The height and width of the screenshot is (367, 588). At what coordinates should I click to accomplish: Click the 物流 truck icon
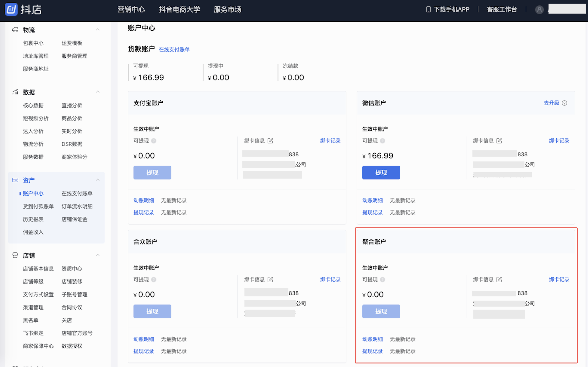pos(15,30)
